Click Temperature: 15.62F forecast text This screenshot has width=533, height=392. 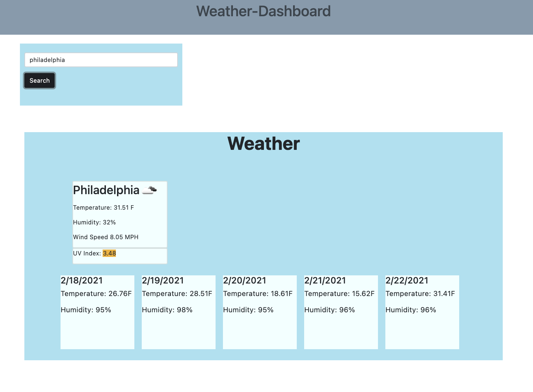click(x=340, y=294)
